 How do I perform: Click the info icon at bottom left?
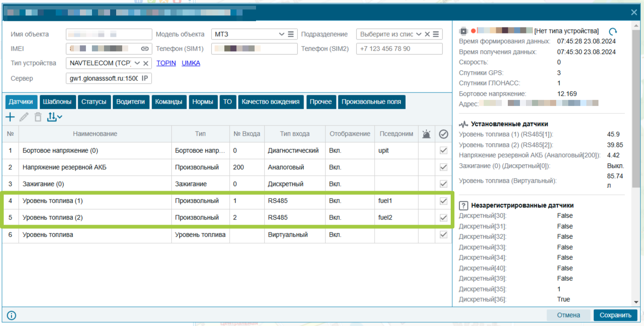pyautogui.click(x=12, y=315)
